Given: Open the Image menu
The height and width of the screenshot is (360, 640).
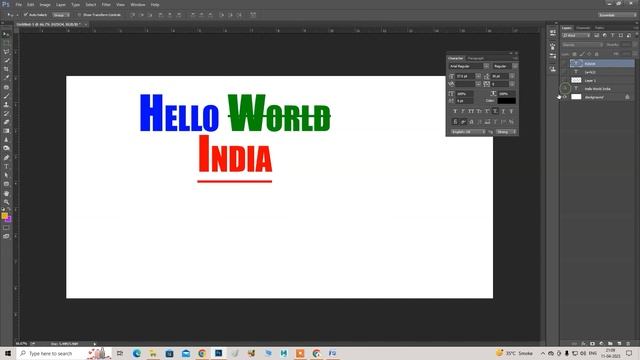Looking at the screenshot, I should pos(45,4).
